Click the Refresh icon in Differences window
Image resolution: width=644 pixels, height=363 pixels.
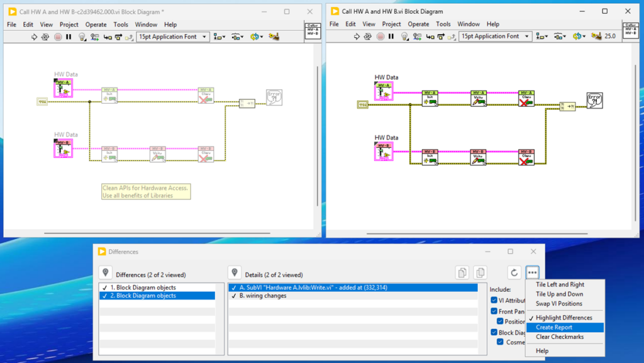click(514, 272)
